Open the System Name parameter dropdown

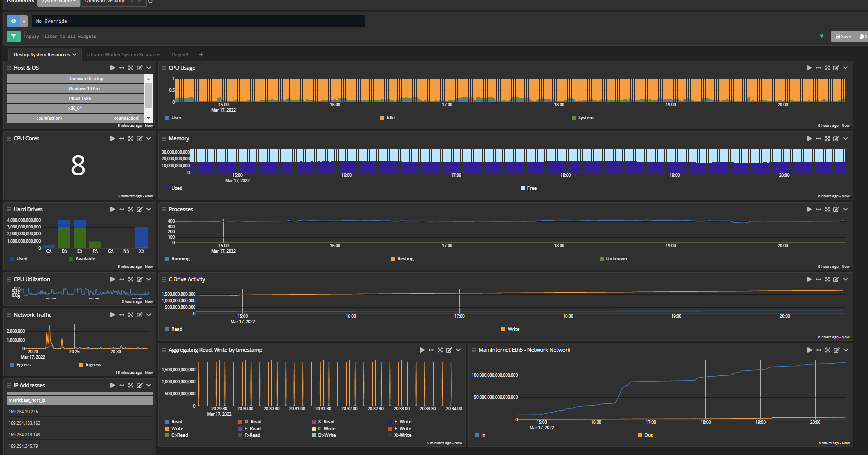click(59, 2)
